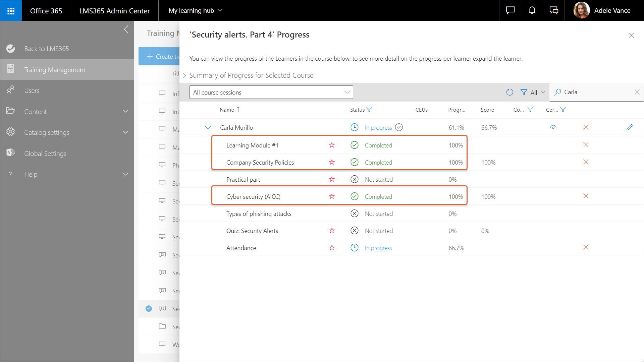The image size is (644, 362).
Task: Toggle completion checkmark beside Carla's In progress status
Action: (399, 127)
